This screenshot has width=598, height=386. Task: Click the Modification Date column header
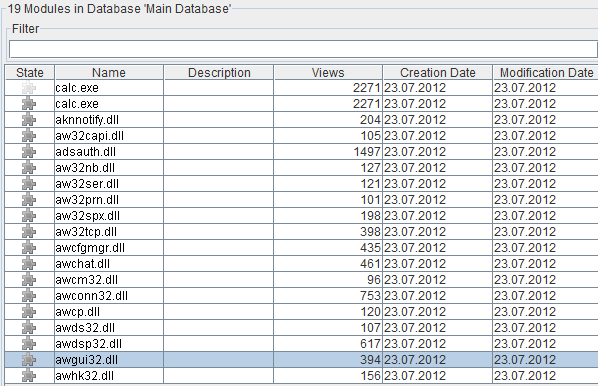(546, 72)
